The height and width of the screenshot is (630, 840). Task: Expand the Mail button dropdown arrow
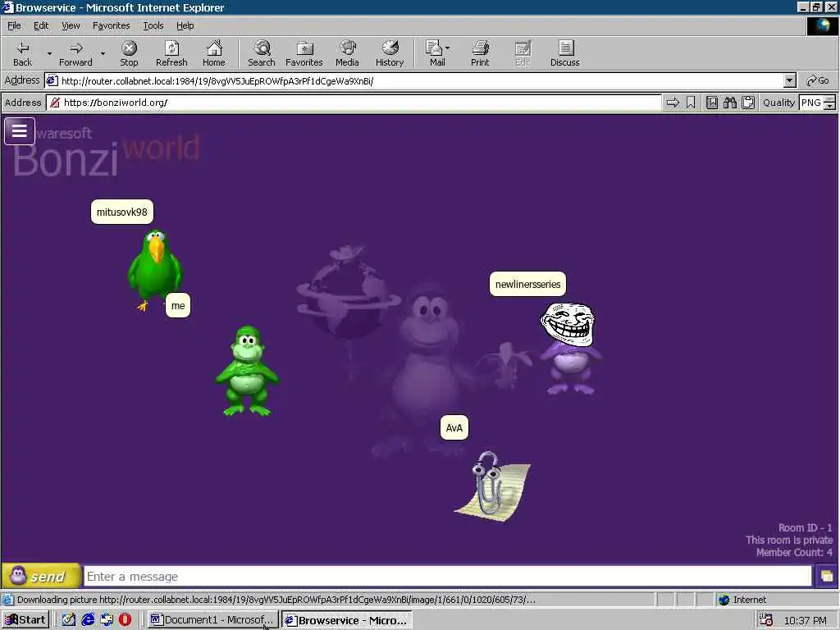(x=448, y=48)
